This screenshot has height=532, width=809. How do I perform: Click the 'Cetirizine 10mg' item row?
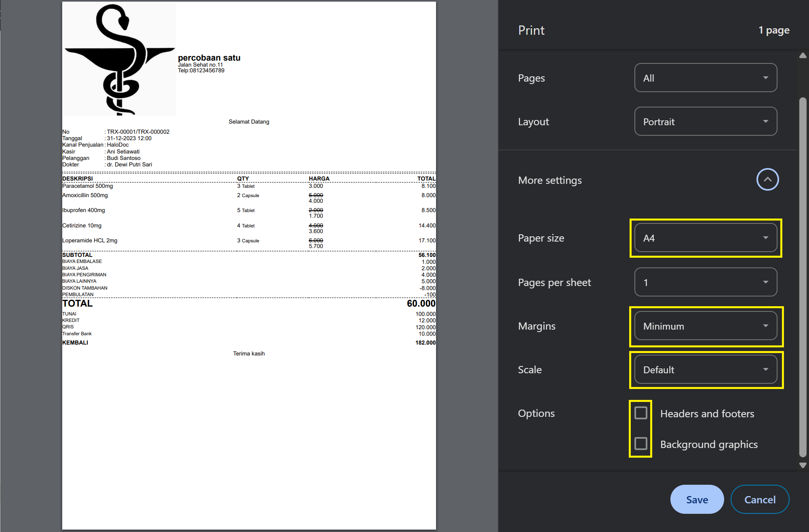(249, 228)
